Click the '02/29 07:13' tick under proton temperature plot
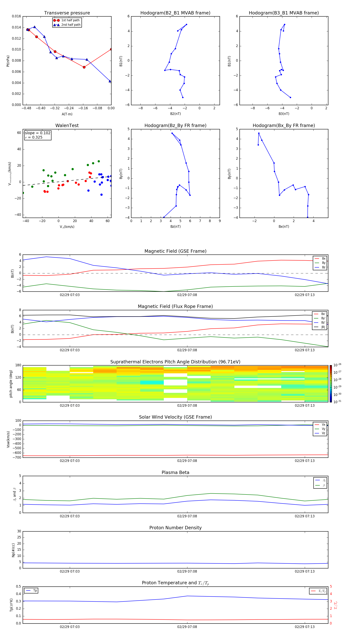Viewport: 351px width, 644px height. pyautogui.click(x=305, y=627)
